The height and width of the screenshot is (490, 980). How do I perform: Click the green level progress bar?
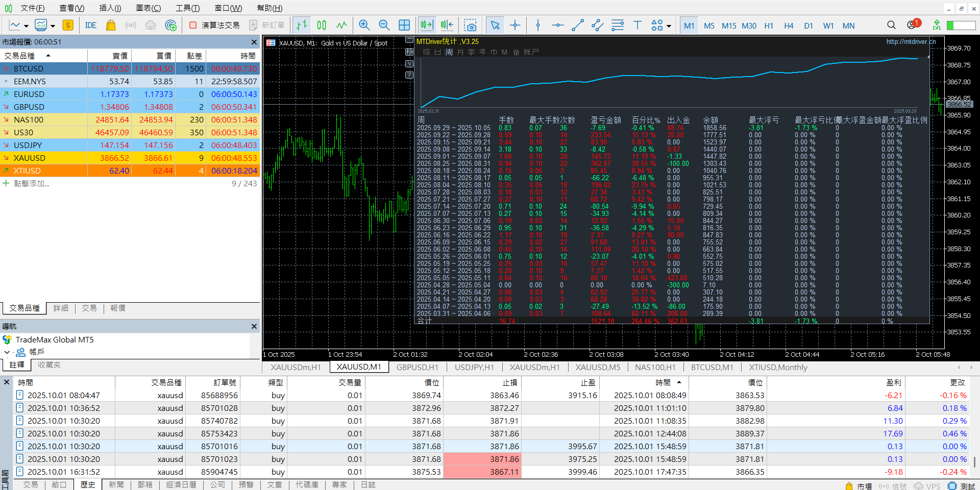(x=961, y=26)
